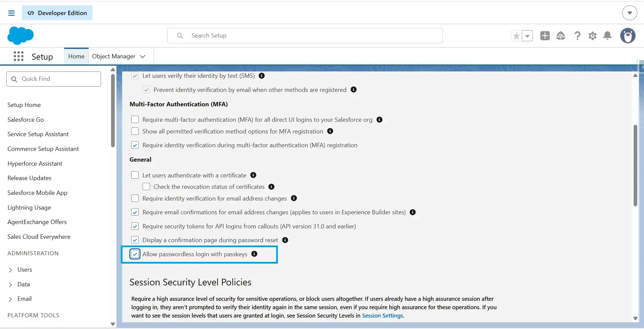Open the notifications bell
This screenshot has height=329, width=644.
(x=607, y=36)
